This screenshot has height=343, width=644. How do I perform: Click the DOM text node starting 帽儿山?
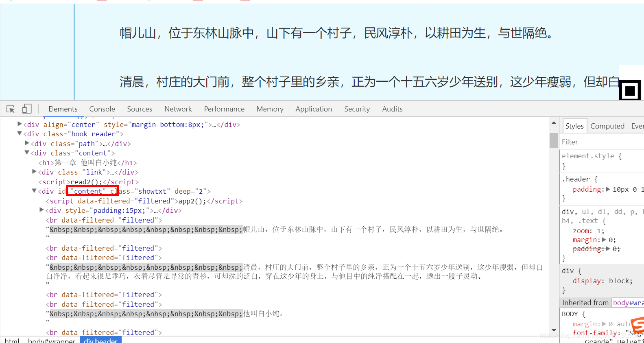(275, 229)
